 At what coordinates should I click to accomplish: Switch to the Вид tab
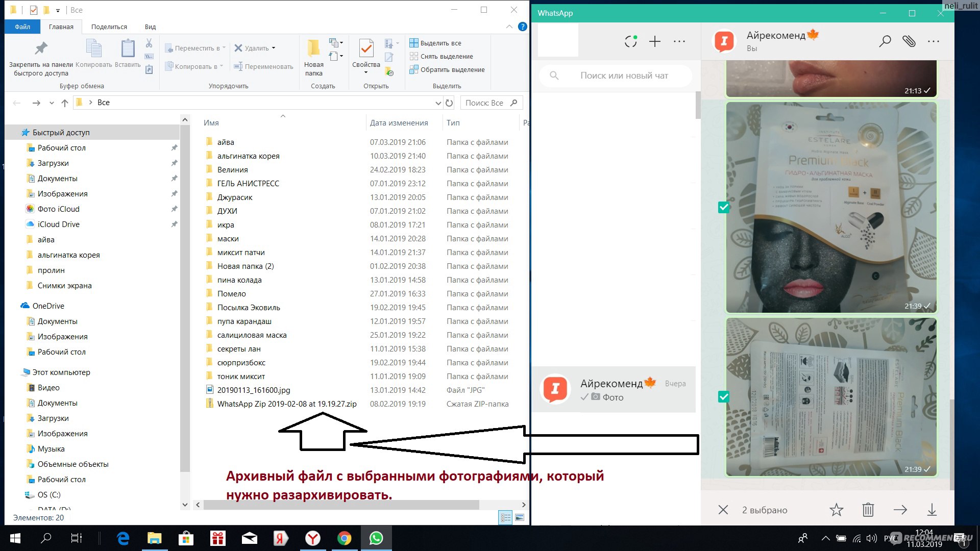(150, 27)
